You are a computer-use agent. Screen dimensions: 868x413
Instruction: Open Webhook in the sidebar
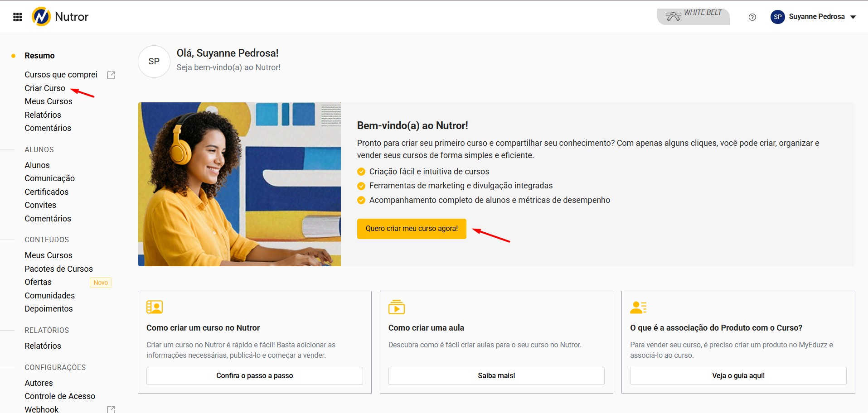(42, 409)
